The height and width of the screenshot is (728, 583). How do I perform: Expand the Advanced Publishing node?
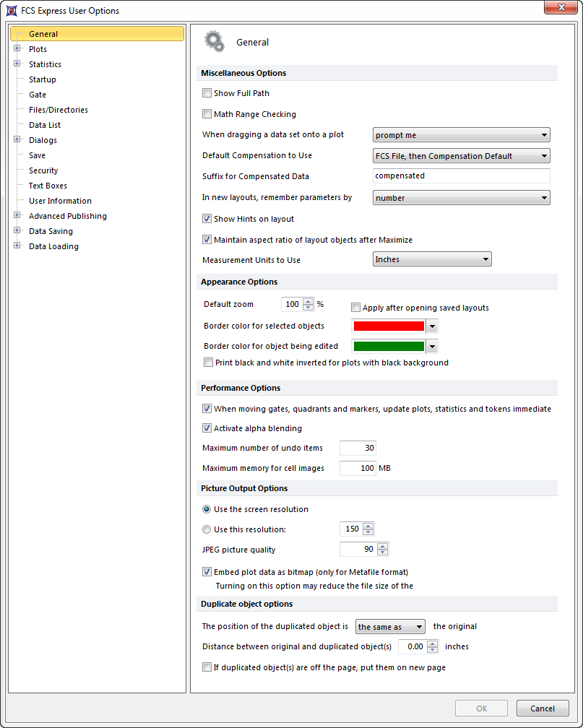tap(17, 216)
